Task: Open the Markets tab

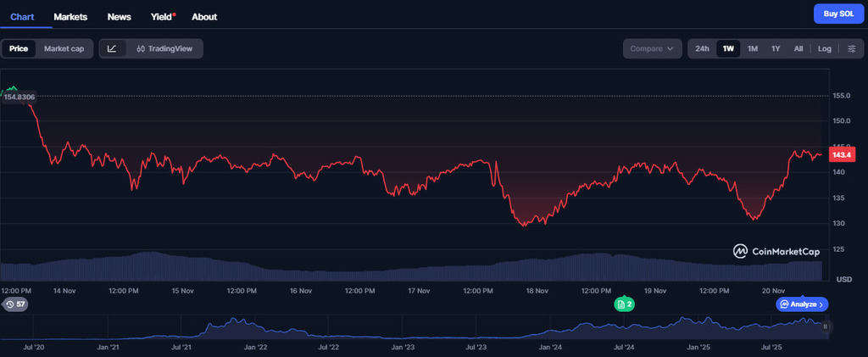Action: click(x=70, y=16)
